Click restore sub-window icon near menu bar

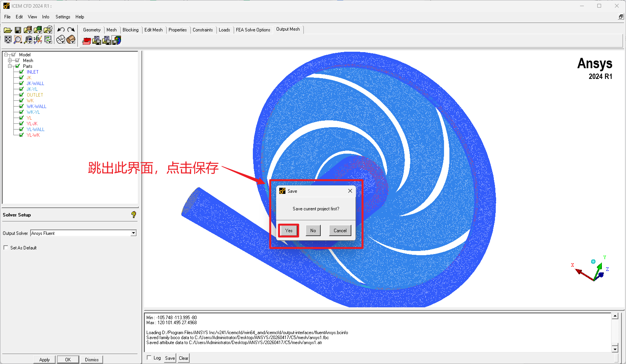coord(621,17)
